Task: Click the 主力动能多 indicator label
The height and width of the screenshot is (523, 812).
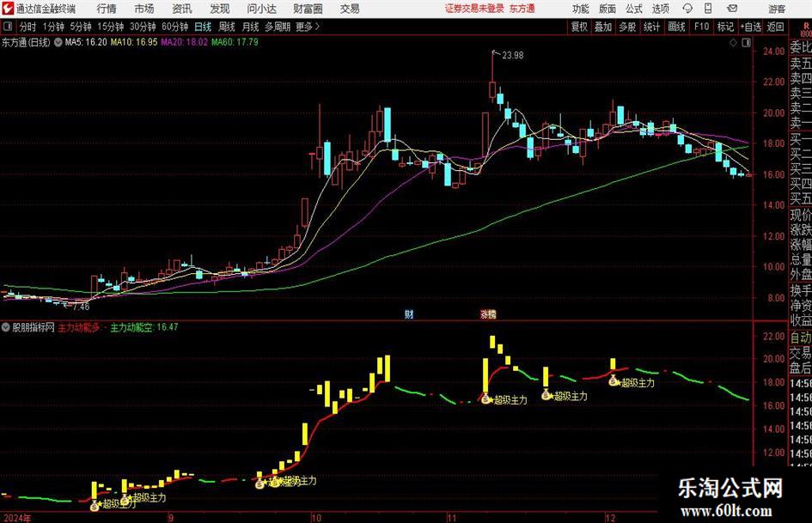Action: click(79, 327)
